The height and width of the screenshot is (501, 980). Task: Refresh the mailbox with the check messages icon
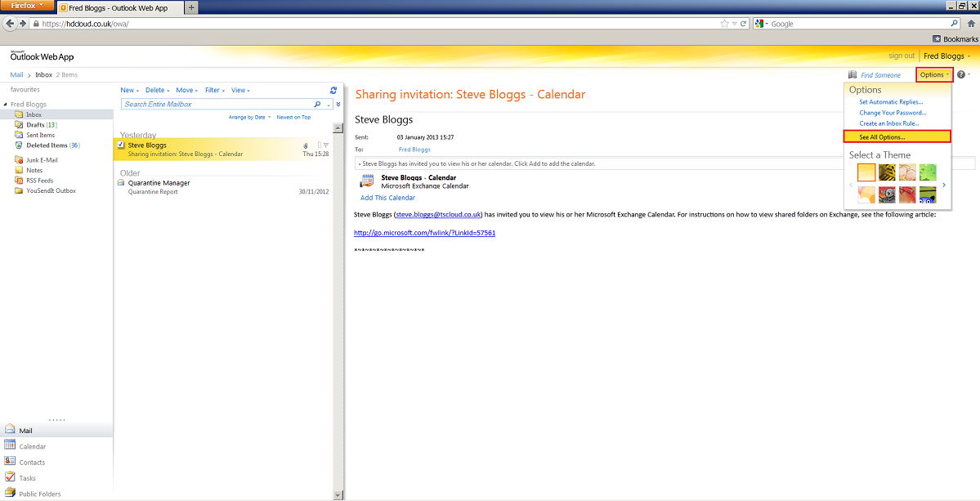tap(333, 91)
